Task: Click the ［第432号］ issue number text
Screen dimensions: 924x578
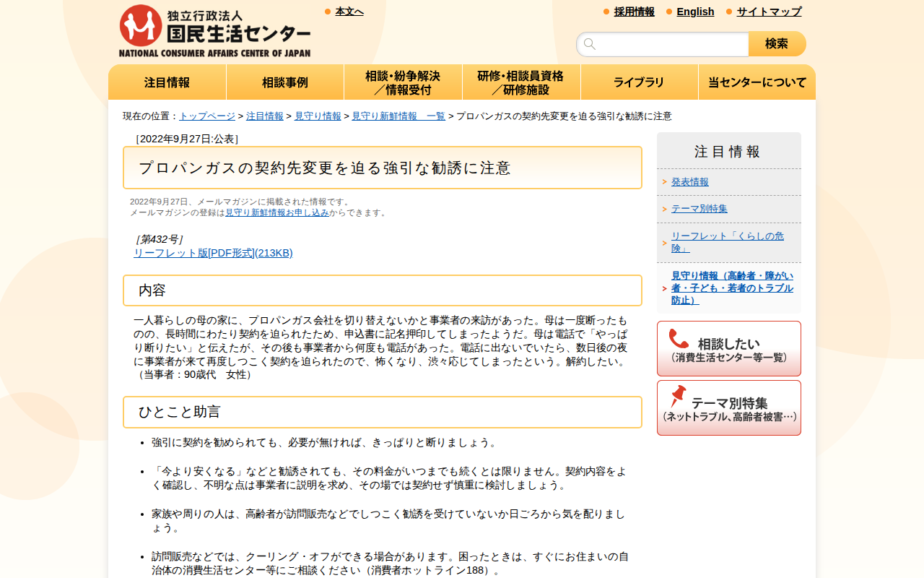Action: (159, 239)
